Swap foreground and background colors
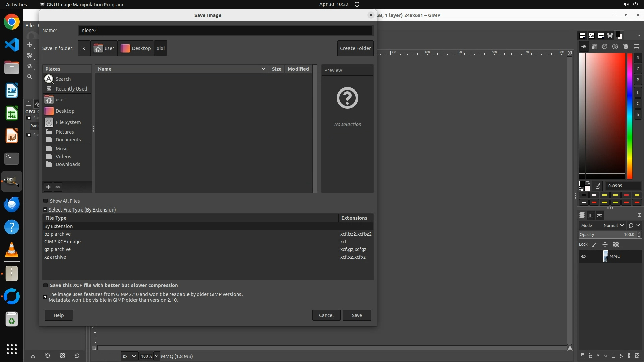 [588, 183]
